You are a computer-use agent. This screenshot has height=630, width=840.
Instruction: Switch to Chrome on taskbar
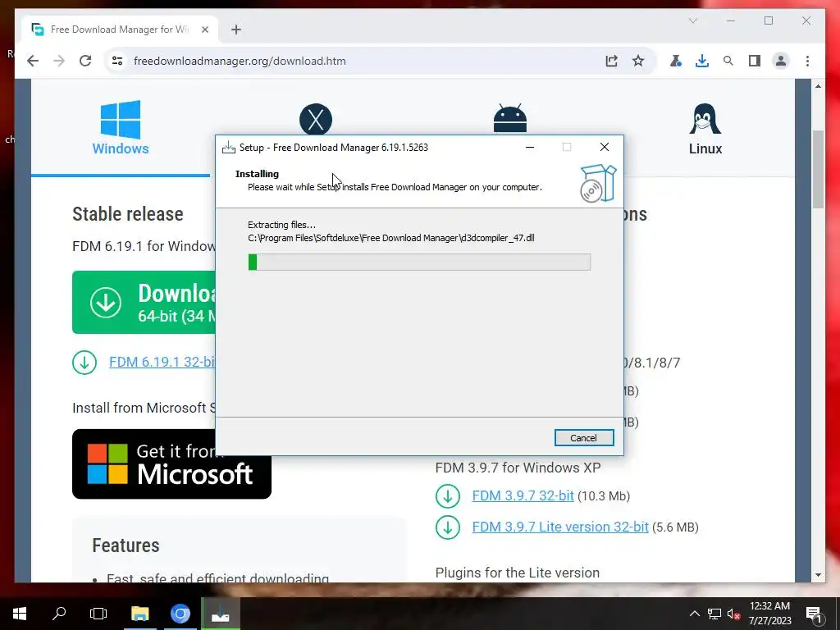click(x=180, y=614)
